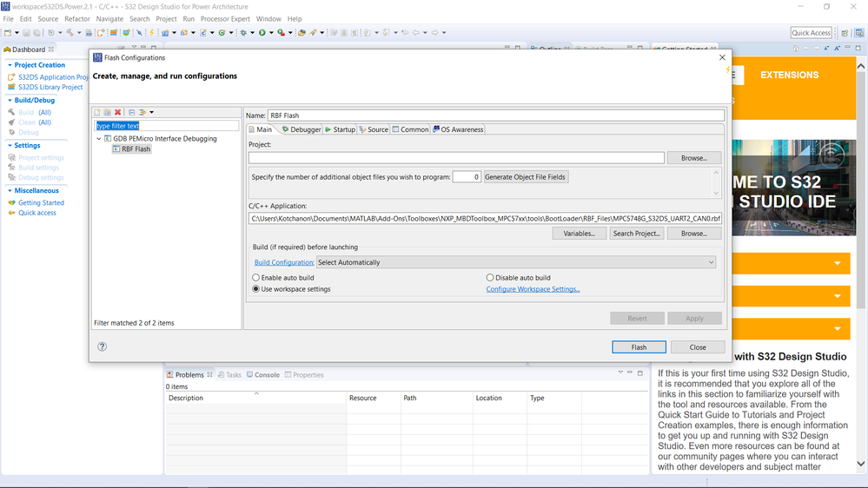Image resolution: width=868 pixels, height=488 pixels.
Task: Click Collapse All icon in configurations list
Action: coord(132,112)
